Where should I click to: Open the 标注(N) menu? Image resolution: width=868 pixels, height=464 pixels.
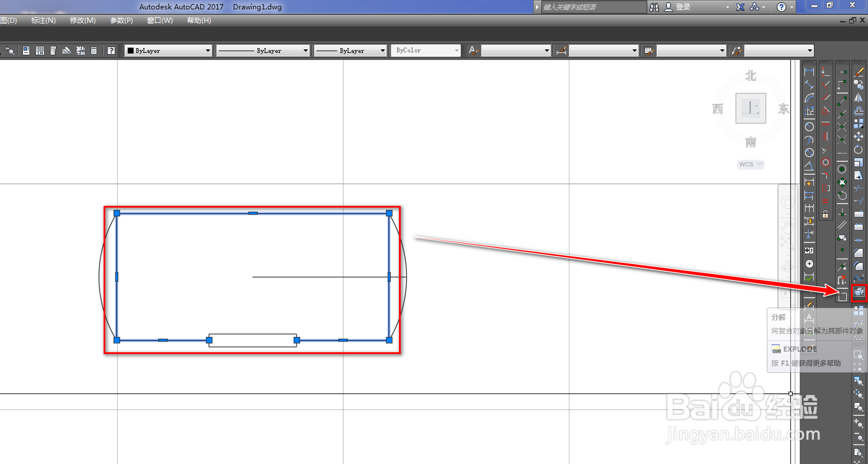tap(44, 21)
